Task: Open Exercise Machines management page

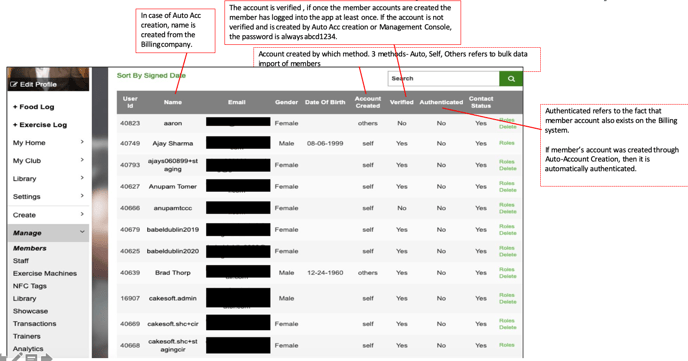Action: pos(45,273)
